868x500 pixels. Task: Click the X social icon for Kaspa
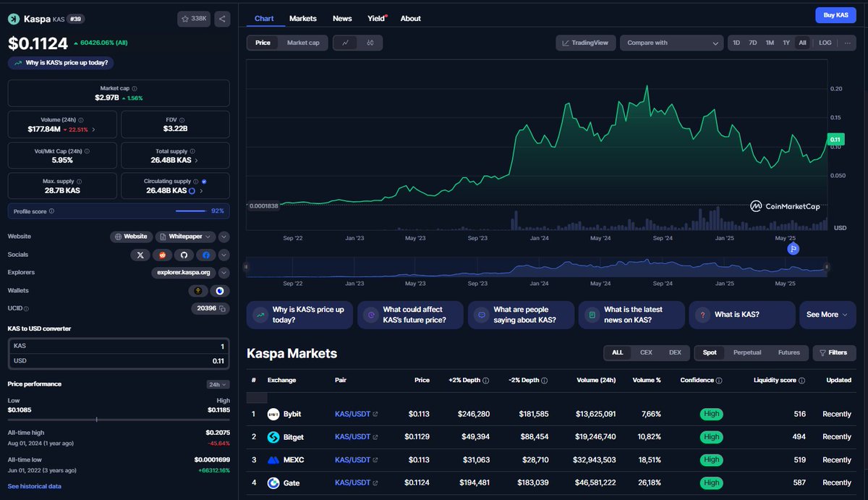click(140, 255)
